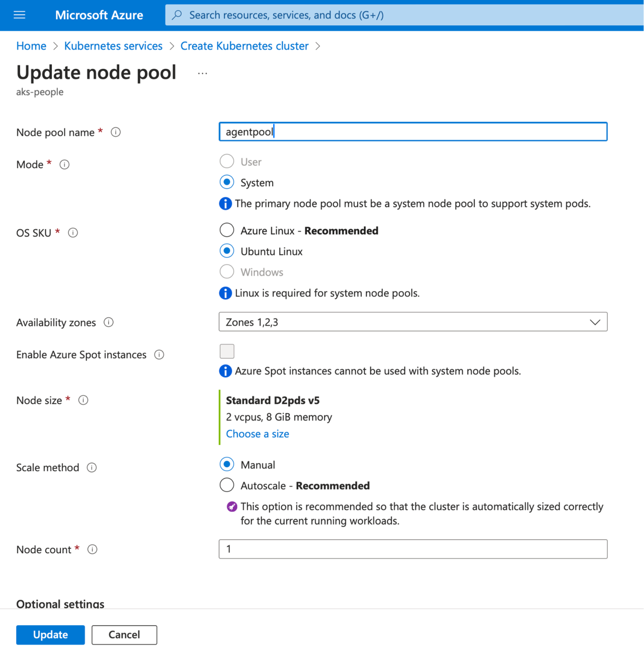Select Ubuntu Linux radio button

click(227, 251)
